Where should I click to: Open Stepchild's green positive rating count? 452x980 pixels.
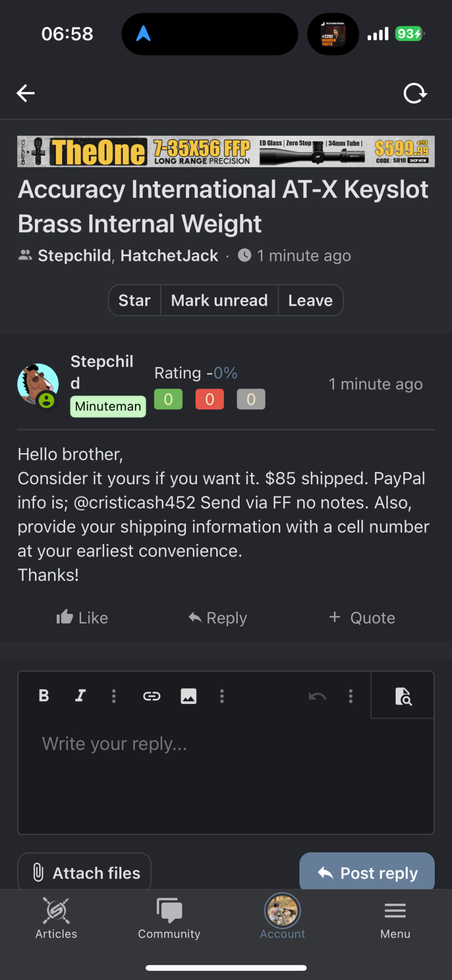tap(168, 400)
